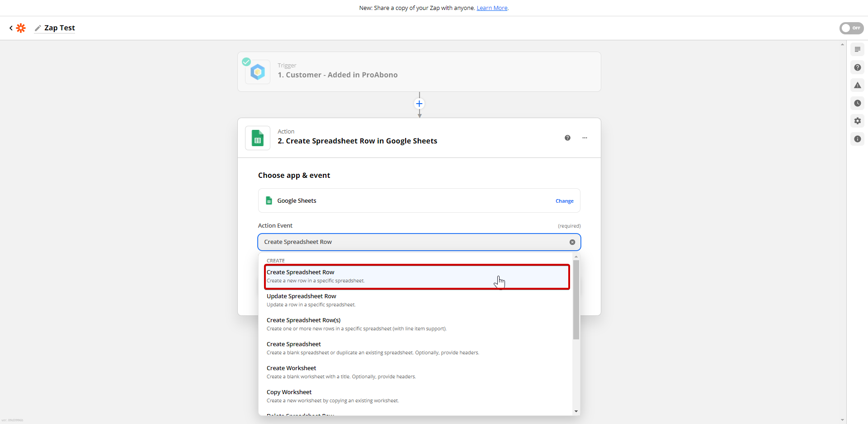Click Change to switch the app

click(565, 201)
